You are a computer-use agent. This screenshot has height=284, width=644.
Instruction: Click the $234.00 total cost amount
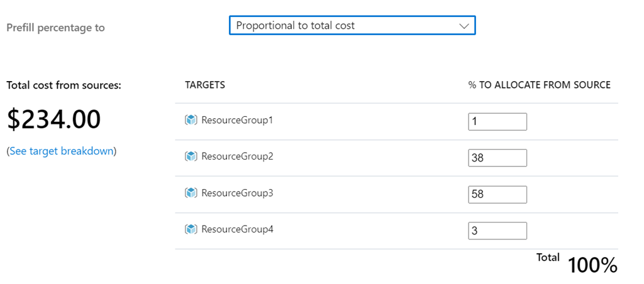click(x=54, y=119)
